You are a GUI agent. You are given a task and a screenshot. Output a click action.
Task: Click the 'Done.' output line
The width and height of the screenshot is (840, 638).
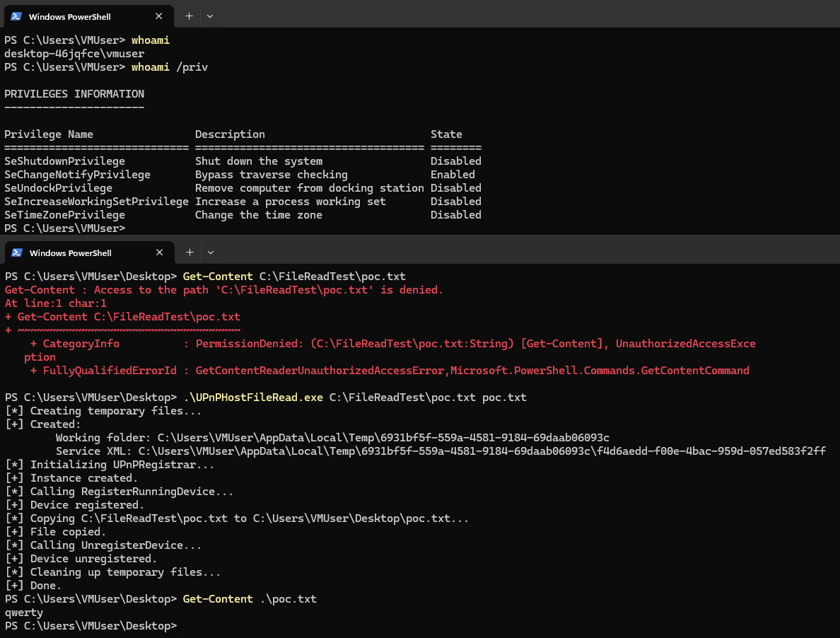coord(33,586)
